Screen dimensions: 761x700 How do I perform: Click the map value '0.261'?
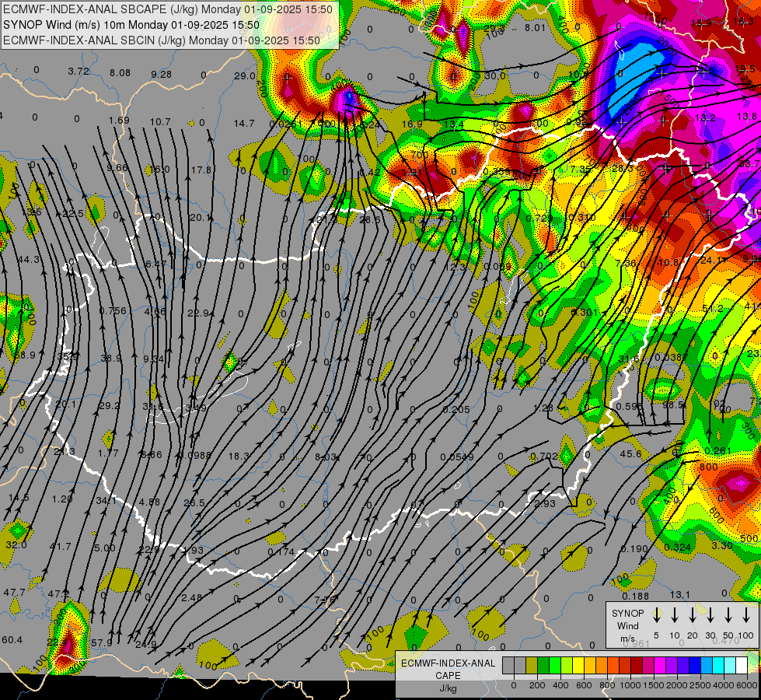pos(717,451)
